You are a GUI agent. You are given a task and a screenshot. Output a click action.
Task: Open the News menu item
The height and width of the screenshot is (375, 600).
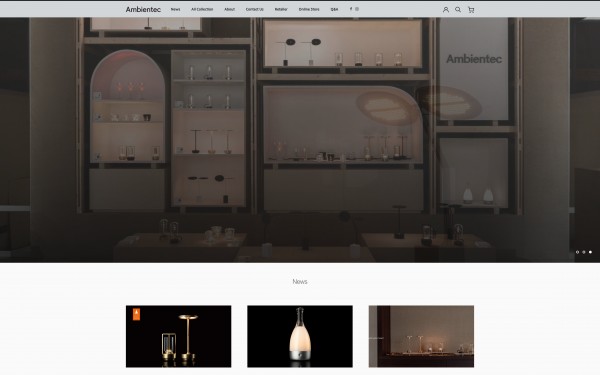click(175, 9)
